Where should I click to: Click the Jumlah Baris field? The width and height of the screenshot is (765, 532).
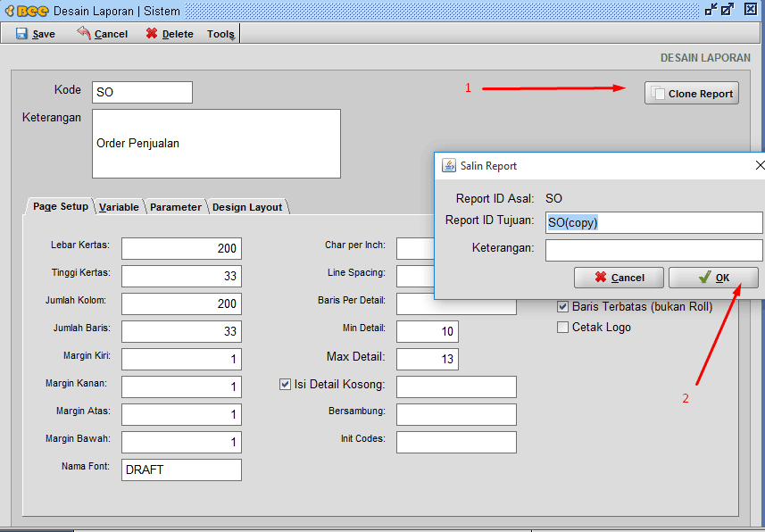click(181, 331)
